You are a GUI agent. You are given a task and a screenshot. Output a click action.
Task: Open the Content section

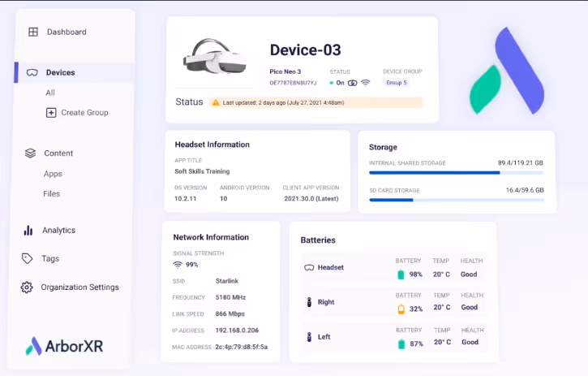pos(58,153)
